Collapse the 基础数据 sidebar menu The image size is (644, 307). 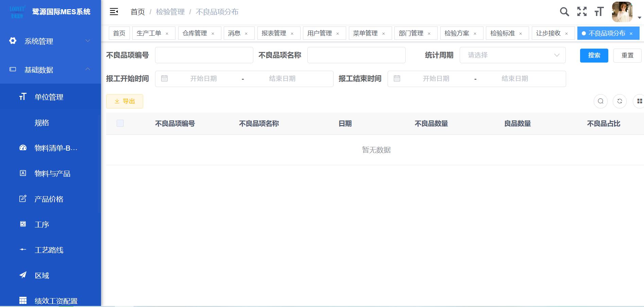point(50,70)
